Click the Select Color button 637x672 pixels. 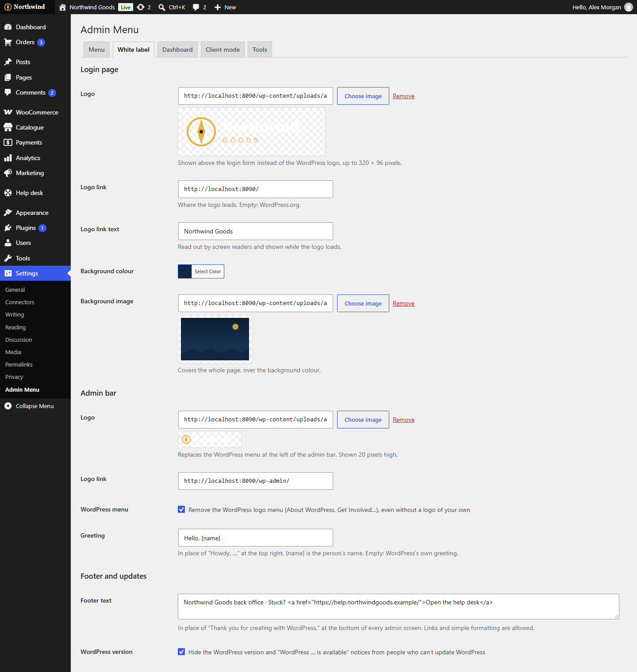208,271
